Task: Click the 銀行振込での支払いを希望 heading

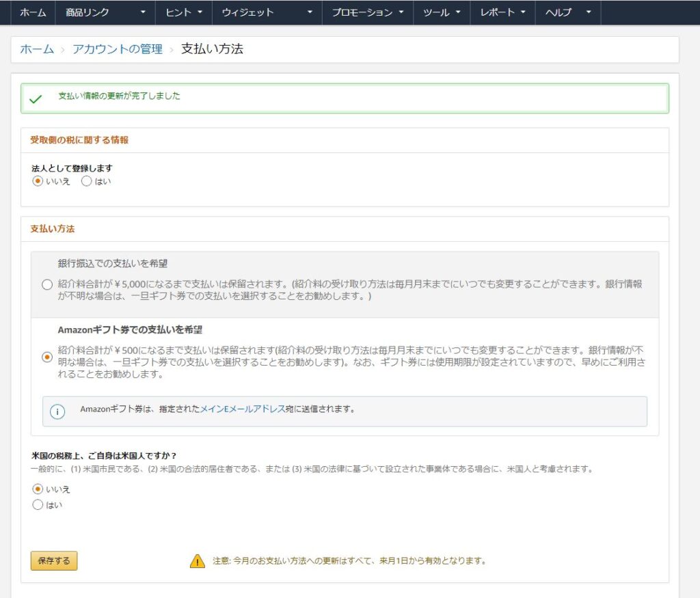Action: 113,263
